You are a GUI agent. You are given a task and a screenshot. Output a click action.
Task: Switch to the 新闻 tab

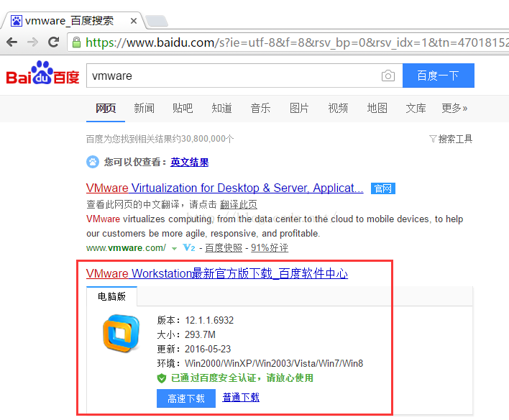pyautogui.click(x=144, y=108)
